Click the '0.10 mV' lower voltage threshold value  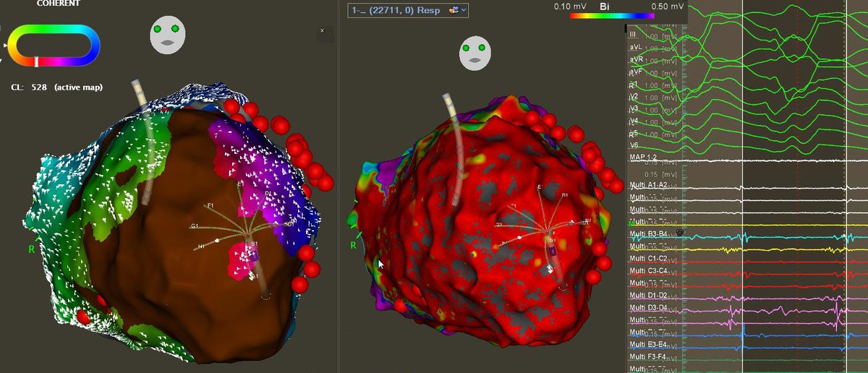(x=569, y=6)
